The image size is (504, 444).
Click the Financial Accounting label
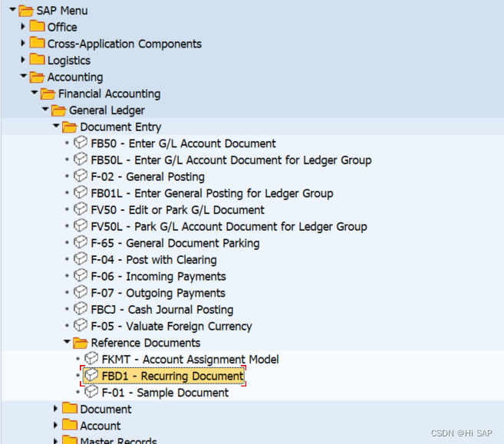109,94
